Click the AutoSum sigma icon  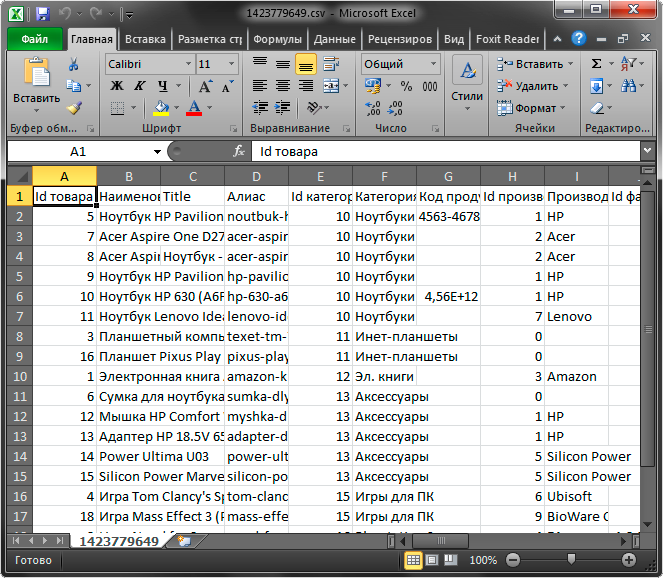coord(596,64)
